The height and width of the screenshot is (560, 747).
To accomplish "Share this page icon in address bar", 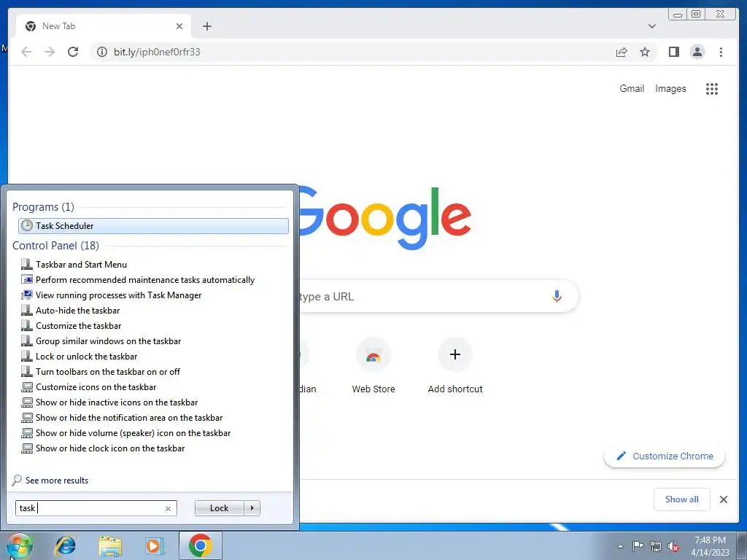I will coord(622,52).
